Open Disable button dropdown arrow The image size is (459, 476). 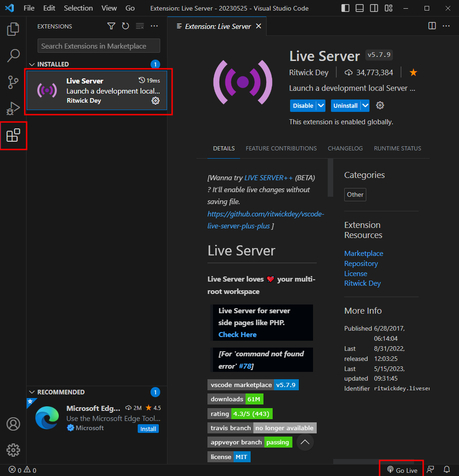321,105
